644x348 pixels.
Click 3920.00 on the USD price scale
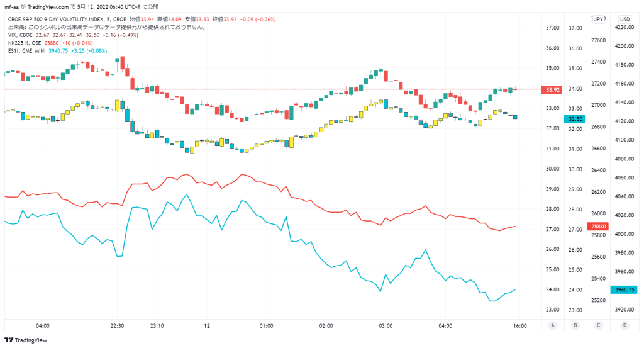(x=625, y=310)
